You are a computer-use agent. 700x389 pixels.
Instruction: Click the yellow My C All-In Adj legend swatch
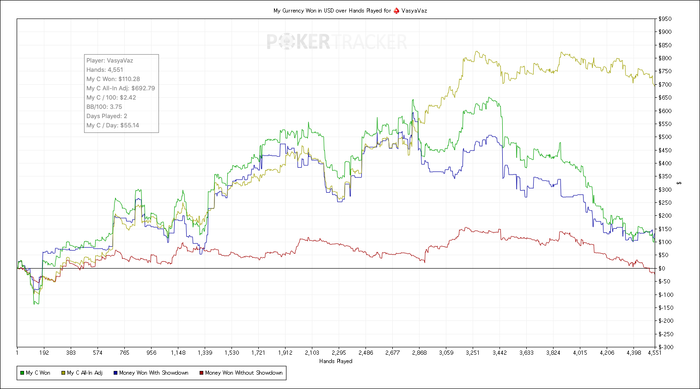63,373
